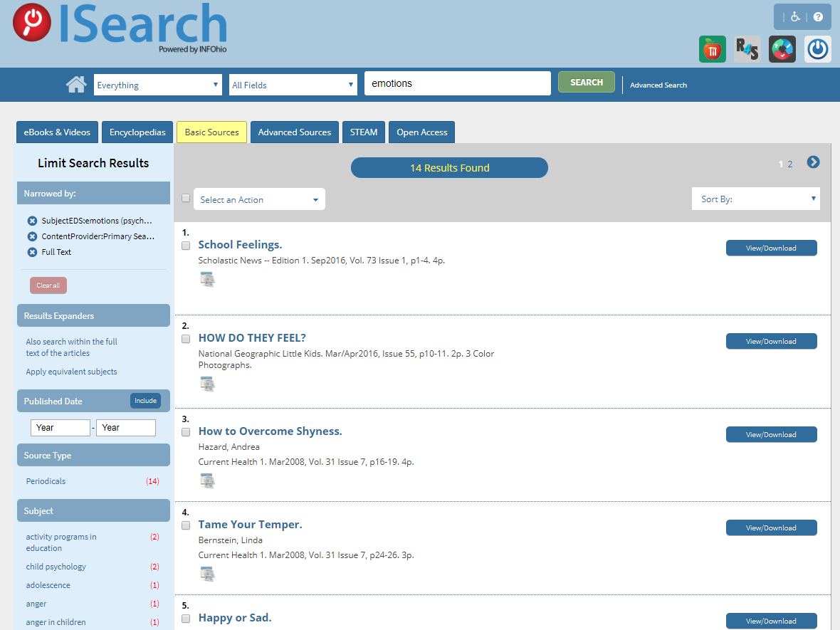Image resolution: width=840 pixels, height=630 pixels.
Task: Filter by anger subject
Action: 36,604
